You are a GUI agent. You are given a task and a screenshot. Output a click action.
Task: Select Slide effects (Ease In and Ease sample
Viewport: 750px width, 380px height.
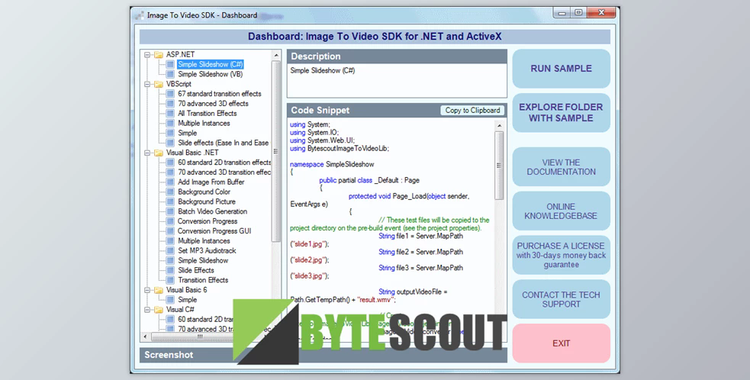click(223, 143)
